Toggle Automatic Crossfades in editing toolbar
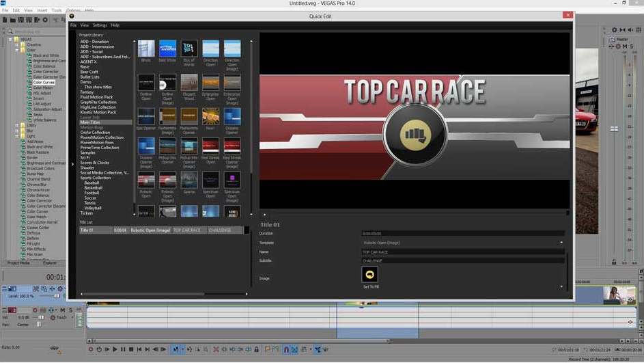The image size is (644, 363). [294, 349]
